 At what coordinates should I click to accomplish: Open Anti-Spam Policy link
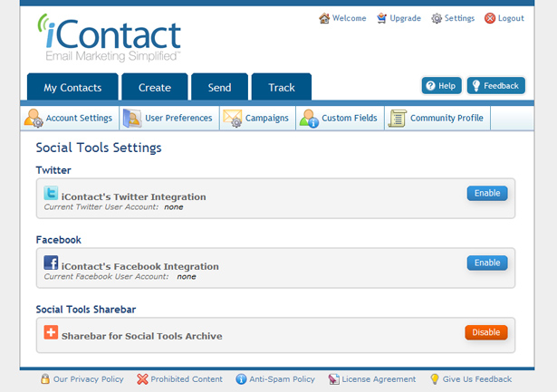click(282, 379)
